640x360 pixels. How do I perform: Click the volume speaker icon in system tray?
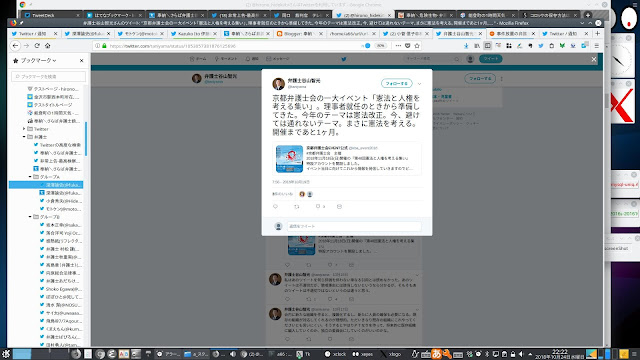tap(521, 354)
